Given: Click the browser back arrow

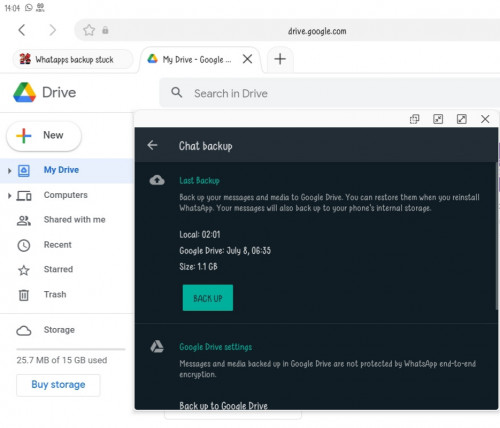Looking at the screenshot, I should point(22,30).
